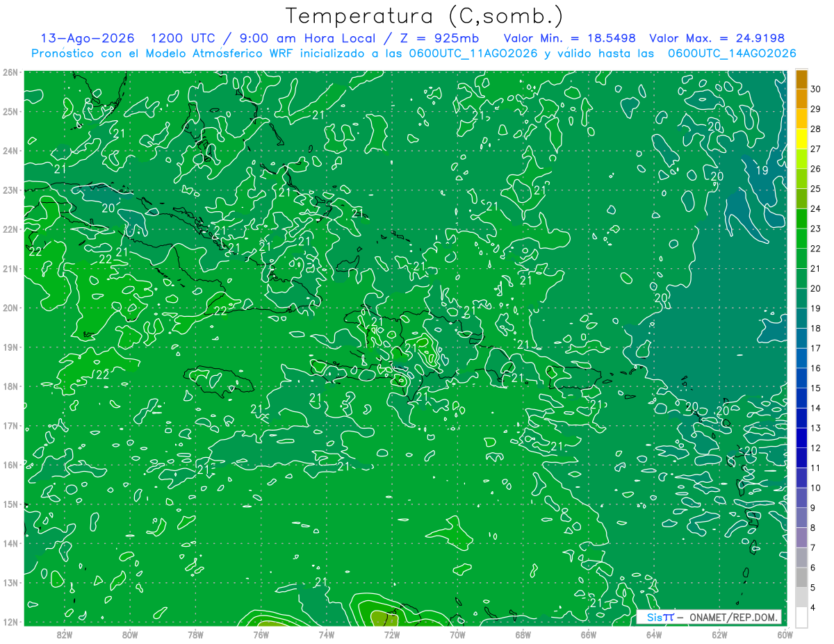Click the "18N" latitude axis label
The width and height of the screenshot is (834, 644).
click(10, 386)
